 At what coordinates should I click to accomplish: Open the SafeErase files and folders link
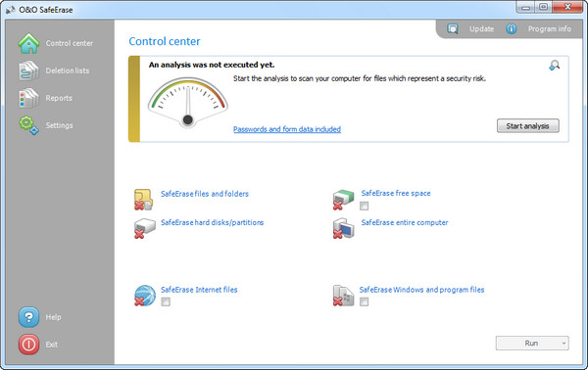pyautogui.click(x=205, y=194)
